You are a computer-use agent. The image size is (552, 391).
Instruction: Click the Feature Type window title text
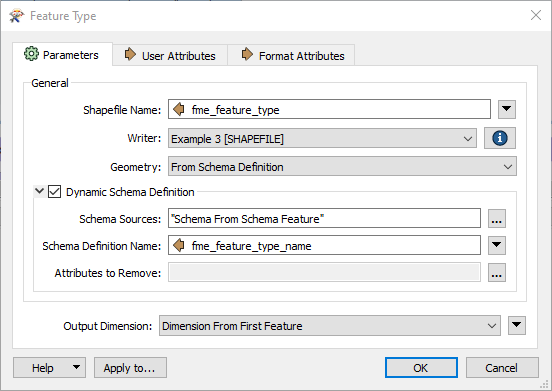63,16
